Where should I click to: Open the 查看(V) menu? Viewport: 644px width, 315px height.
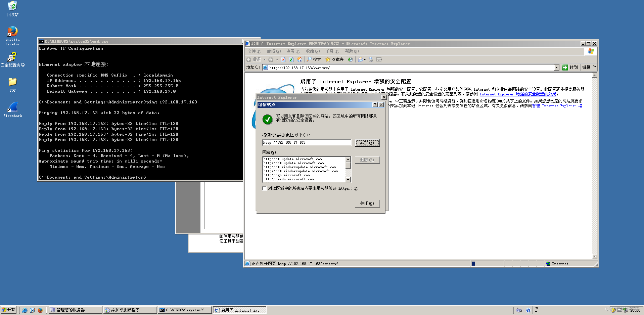tap(293, 51)
